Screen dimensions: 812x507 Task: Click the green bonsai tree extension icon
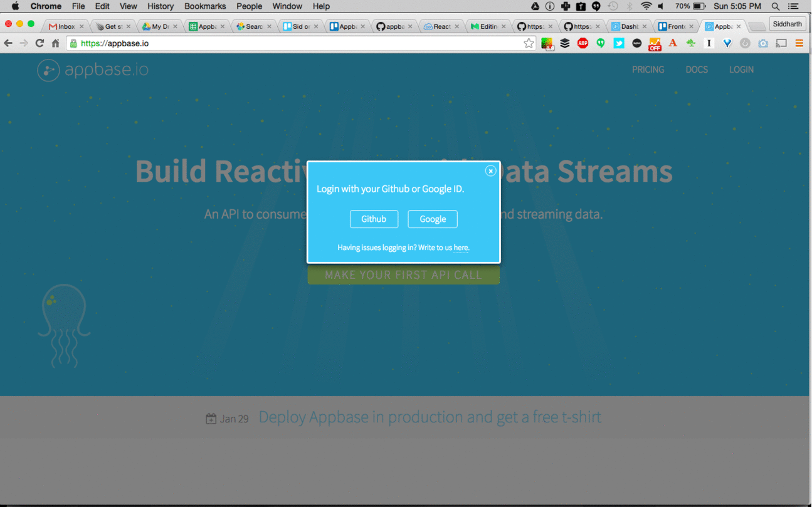(691, 43)
